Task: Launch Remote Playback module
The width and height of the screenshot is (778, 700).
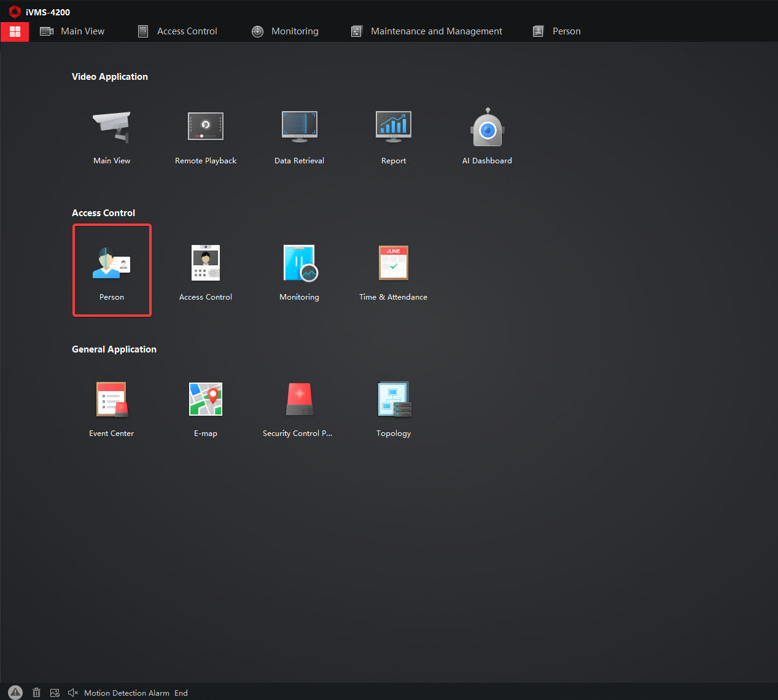Action: click(205, 128)
